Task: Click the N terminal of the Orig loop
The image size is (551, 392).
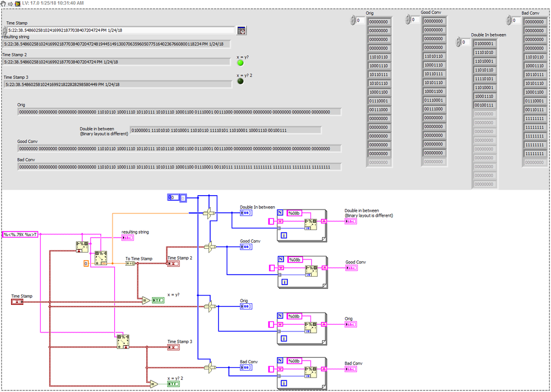Action: tap(280, 316)
